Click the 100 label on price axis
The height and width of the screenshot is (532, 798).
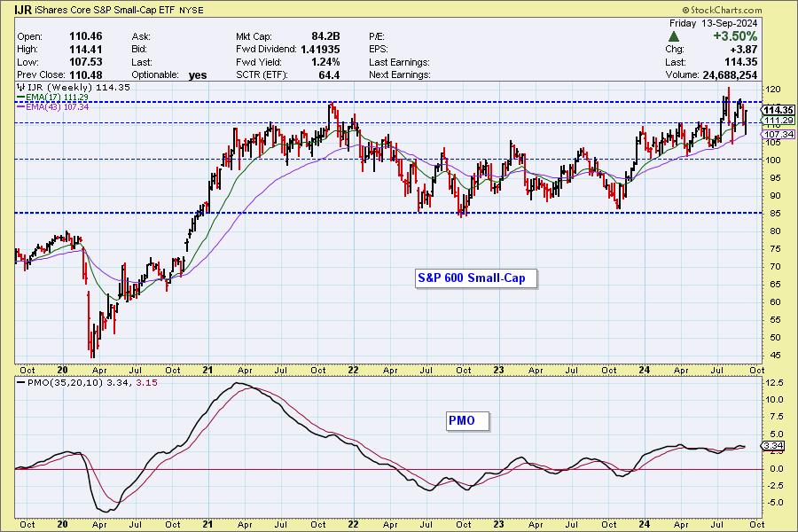pyautogui.click(x=772, y=160)
